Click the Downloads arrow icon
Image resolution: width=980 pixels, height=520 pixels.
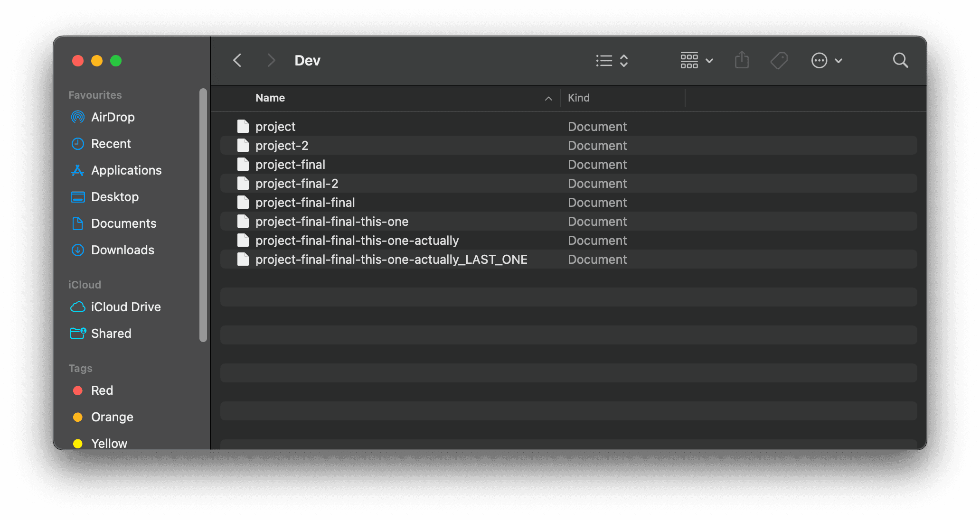click(77, 250)
